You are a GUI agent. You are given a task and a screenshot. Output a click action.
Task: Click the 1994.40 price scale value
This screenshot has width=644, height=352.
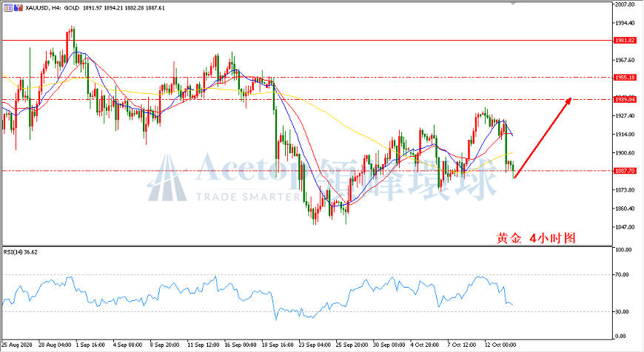click(625, 23)
